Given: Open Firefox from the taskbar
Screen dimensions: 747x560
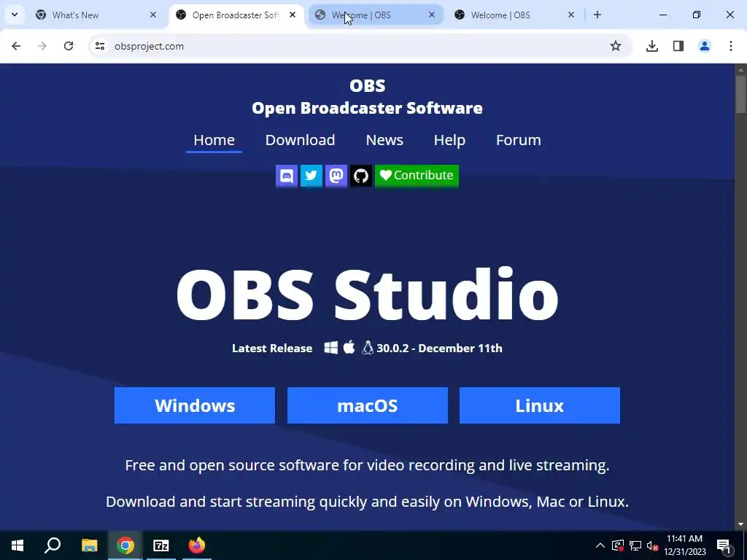Looking at the screenshot, I should click(197, 545).
